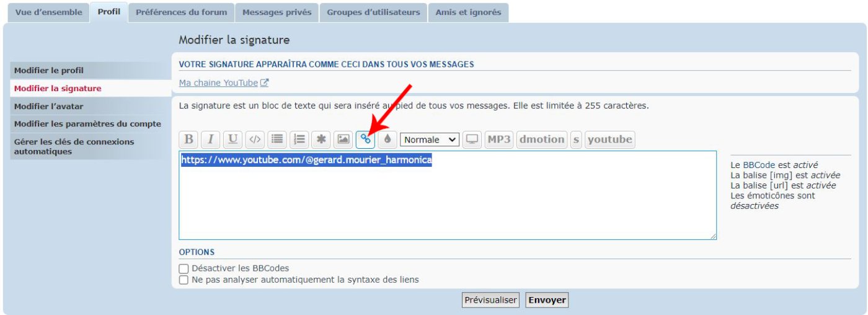Click the underline formatting button
This screenshot has height=315, width=868.
[232, 140]
